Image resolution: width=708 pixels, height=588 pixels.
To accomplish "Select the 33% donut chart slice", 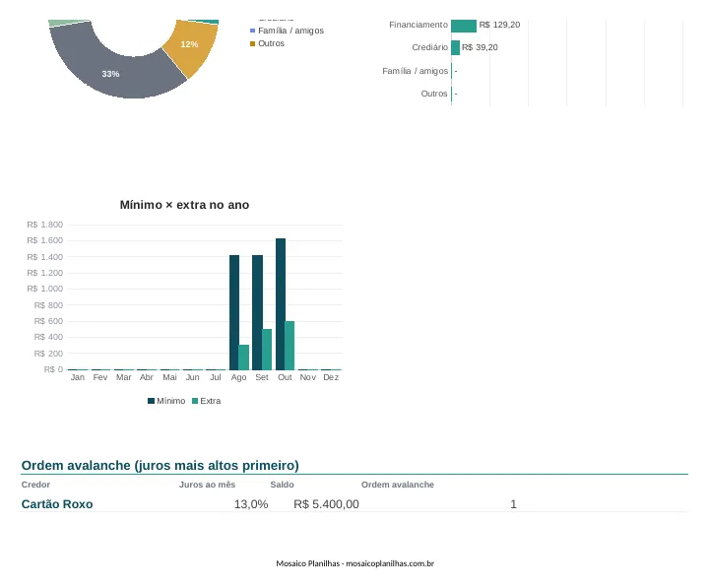I will (x=110, y=75).
